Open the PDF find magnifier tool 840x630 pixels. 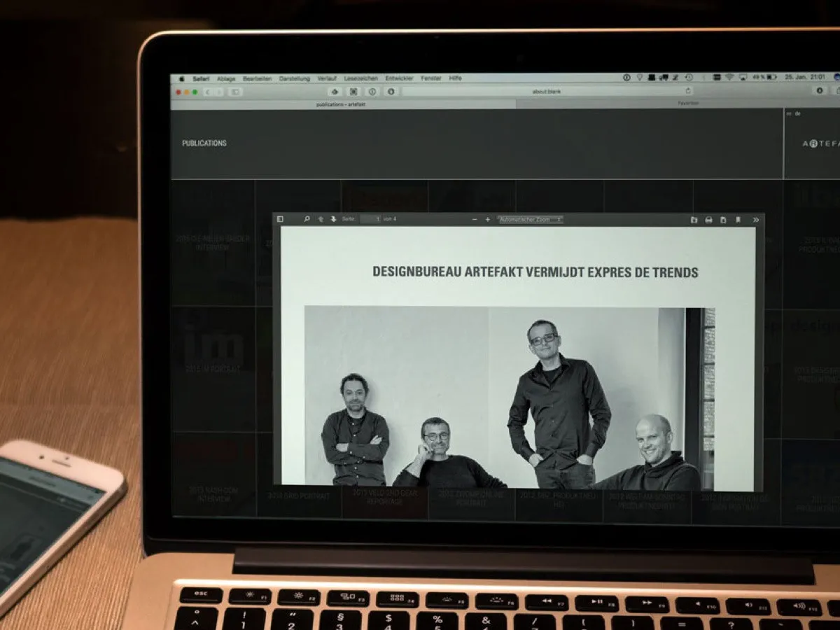point(307,219)
